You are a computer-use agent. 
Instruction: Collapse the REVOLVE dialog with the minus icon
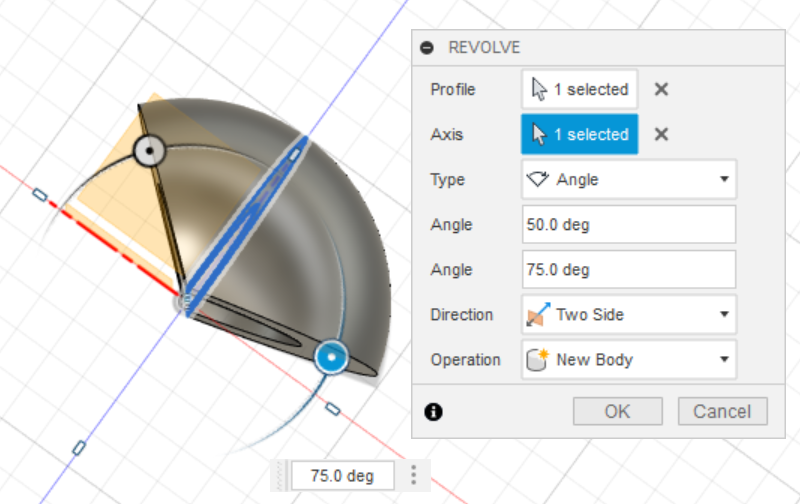point(427,48)
